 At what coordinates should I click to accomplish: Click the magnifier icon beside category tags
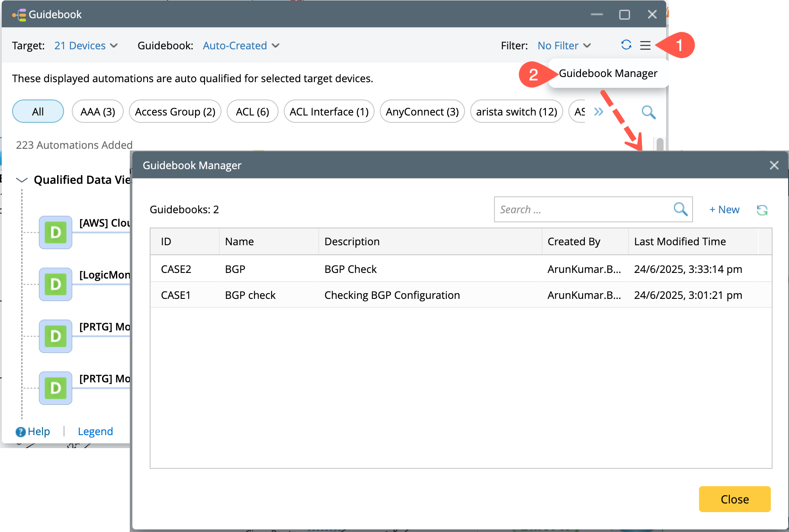(648, 112)
